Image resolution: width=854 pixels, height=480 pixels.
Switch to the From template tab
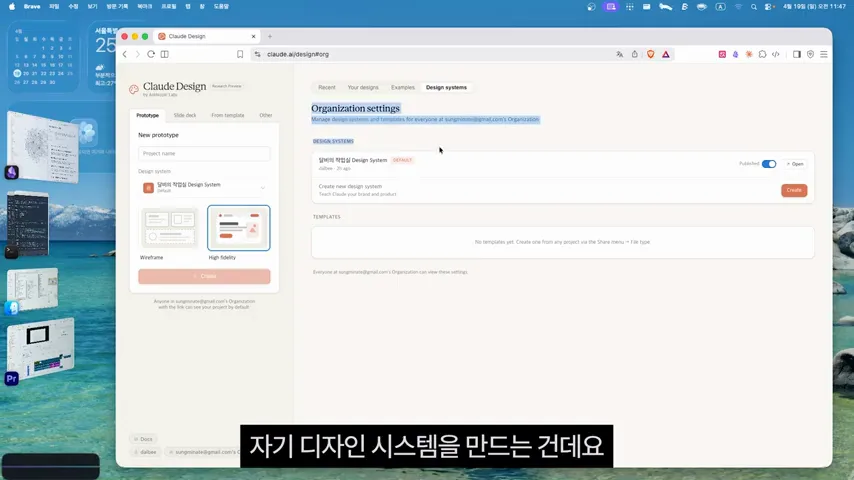coord(228,116)
